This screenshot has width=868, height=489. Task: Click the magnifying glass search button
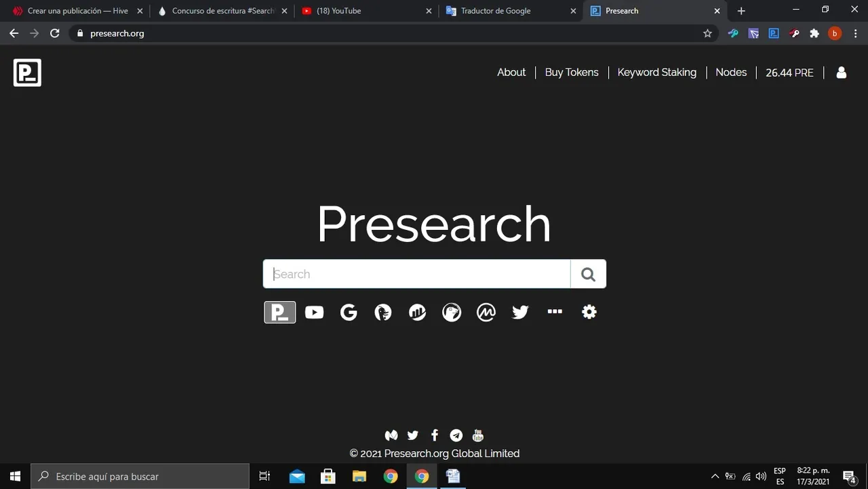point(588,274)
